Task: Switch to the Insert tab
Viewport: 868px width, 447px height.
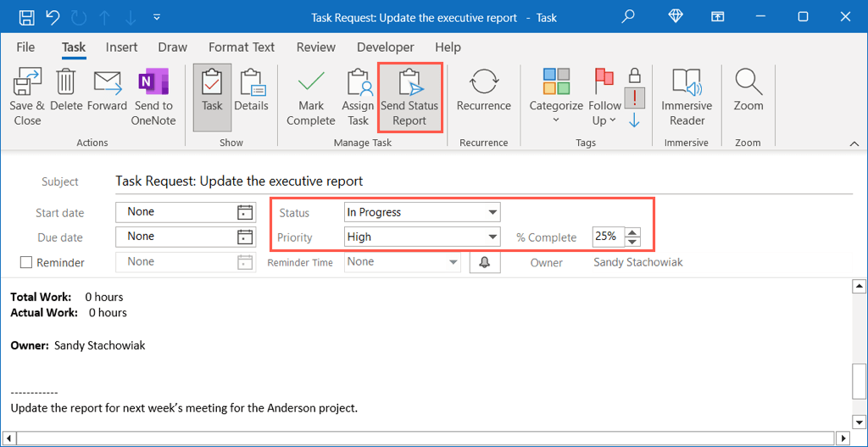Action: (x=122, y=47)
